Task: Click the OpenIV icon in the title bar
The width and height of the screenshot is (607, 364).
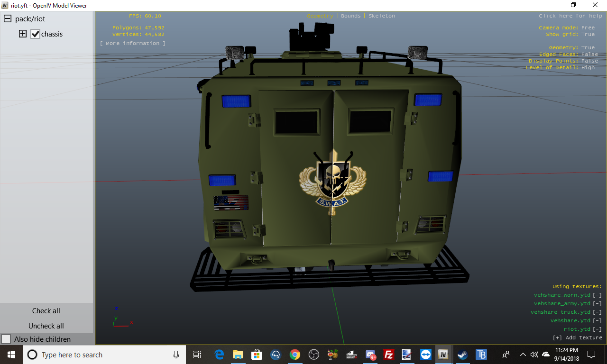Action: coord(5,5)
